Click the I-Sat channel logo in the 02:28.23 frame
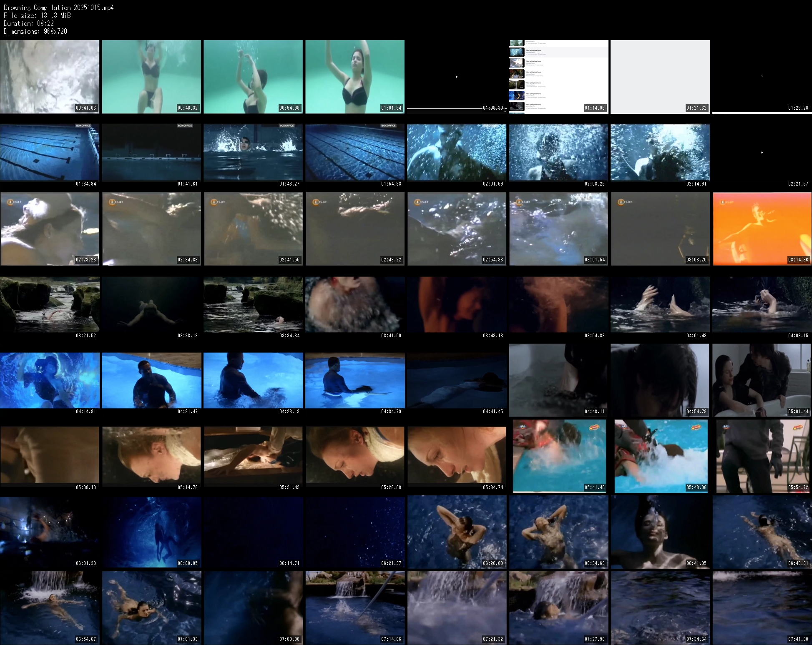This screenshot has width=812, height=645. click(x=14, y=202)
